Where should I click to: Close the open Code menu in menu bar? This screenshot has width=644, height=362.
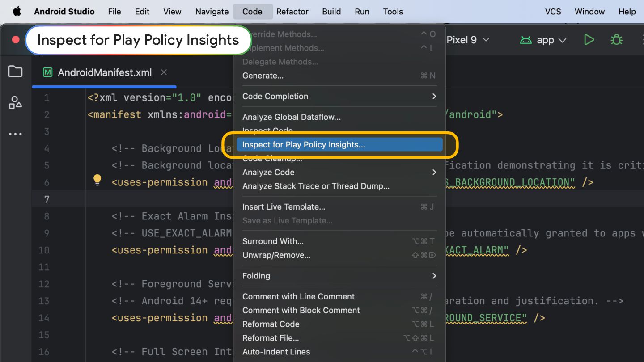click(253, 12)
